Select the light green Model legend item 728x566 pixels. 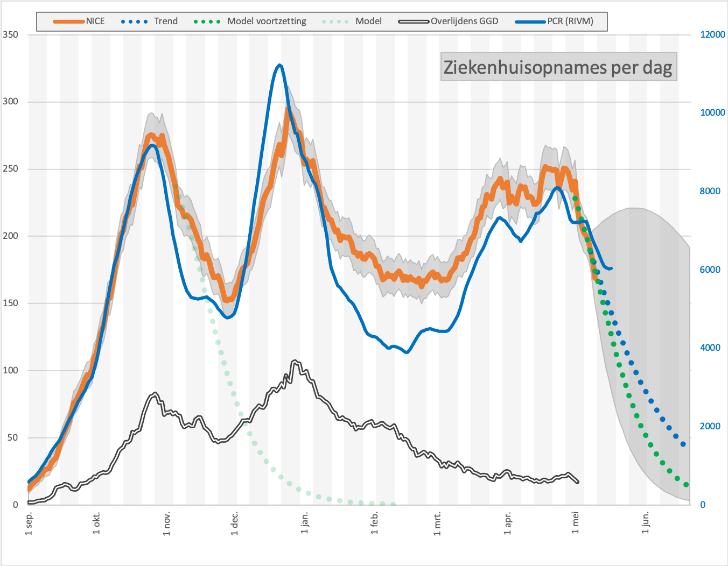(x=352, y=22)
